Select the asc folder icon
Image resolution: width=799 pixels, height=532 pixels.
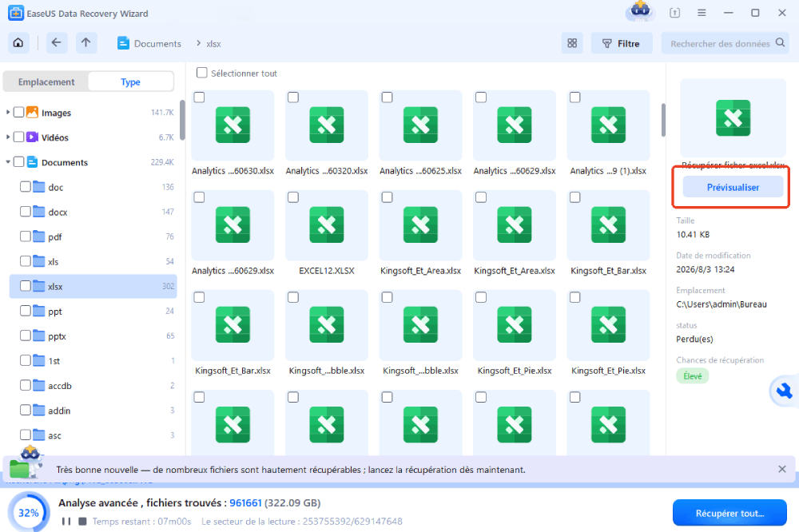[x=39, y=435]
